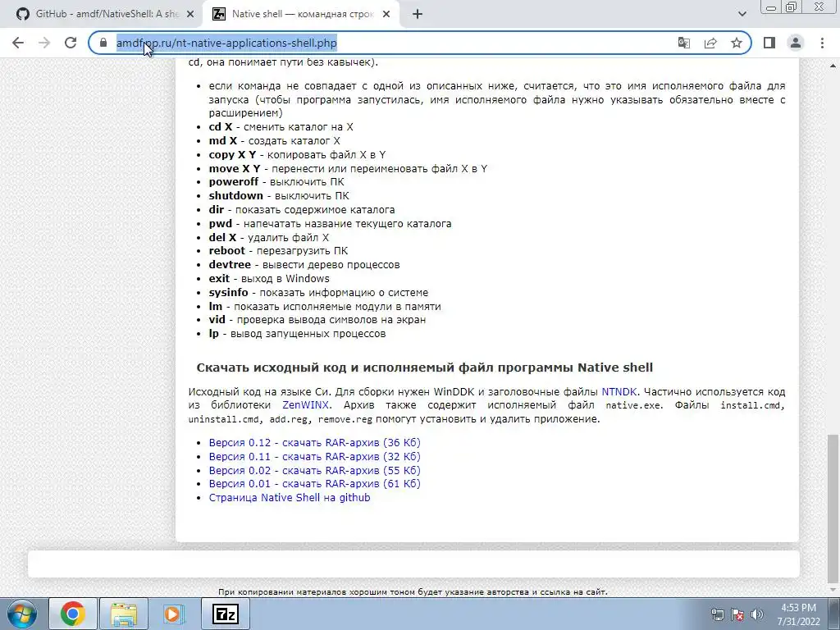The height and width of the screenshot is (630, 840).
Task: Click the 'lm' command text
Action: [216, 307]
